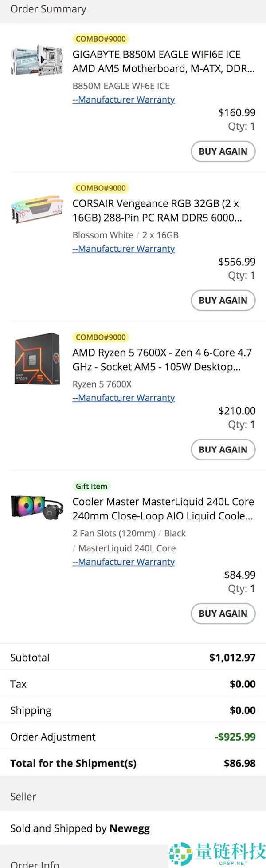The height and width of the screenshot is (868, 266).
Task: Open the GIGABYTE motherboard product thumbnail
Action: point(37,60)
